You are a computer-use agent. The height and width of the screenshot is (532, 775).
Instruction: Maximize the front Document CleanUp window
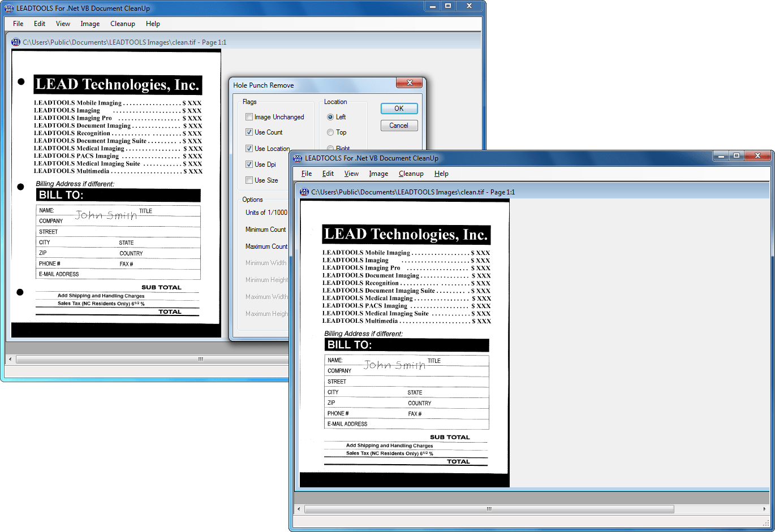[x=737, y=156]
